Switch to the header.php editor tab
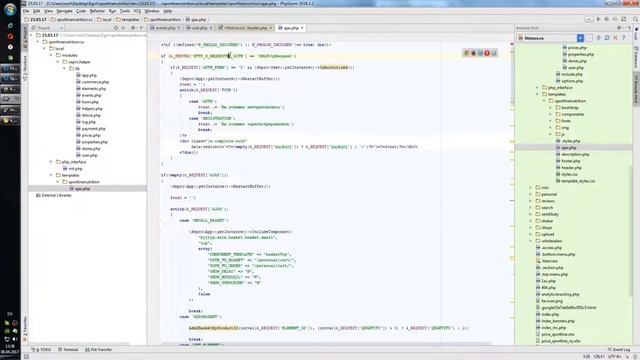 click(245, 28)
